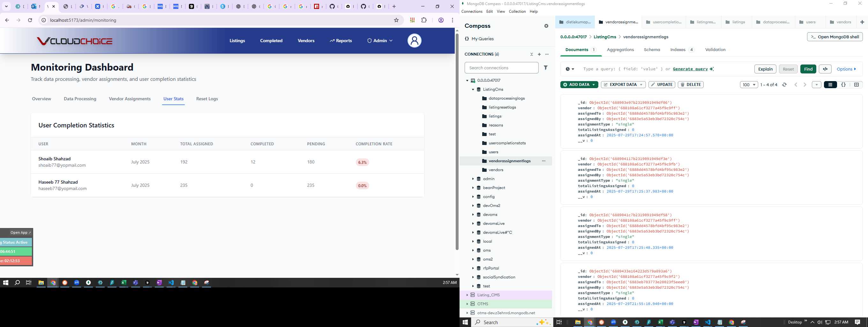The height and width of the screenshot is (327, 868).
Task: Switch to Aggregations tab in Compass
Action: click(620, 50)
